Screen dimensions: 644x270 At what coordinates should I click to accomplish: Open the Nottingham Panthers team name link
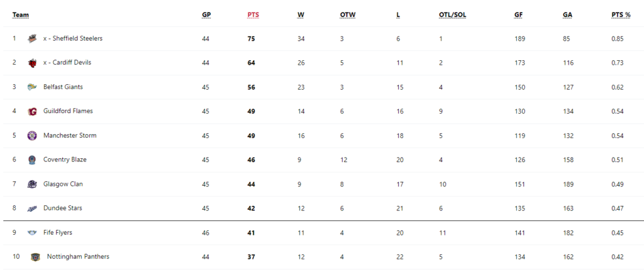click(78, 256)
